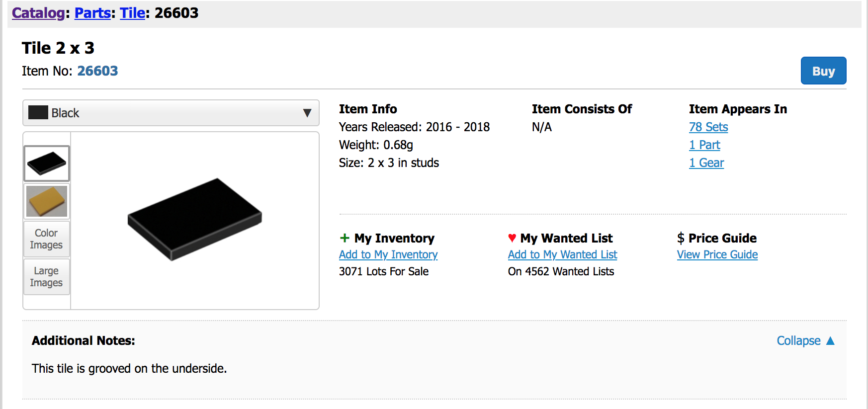
Task: Click the dropdown arrow on color selector
Action: click(x=307, y=113)
